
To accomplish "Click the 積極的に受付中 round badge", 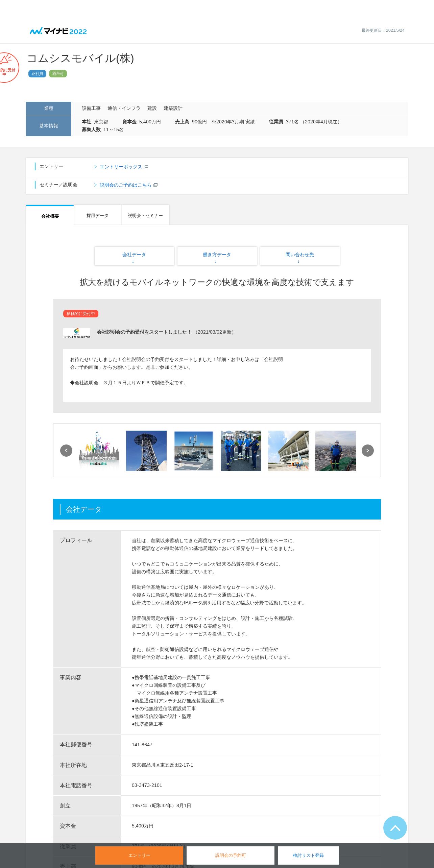I will pos(8,68).
